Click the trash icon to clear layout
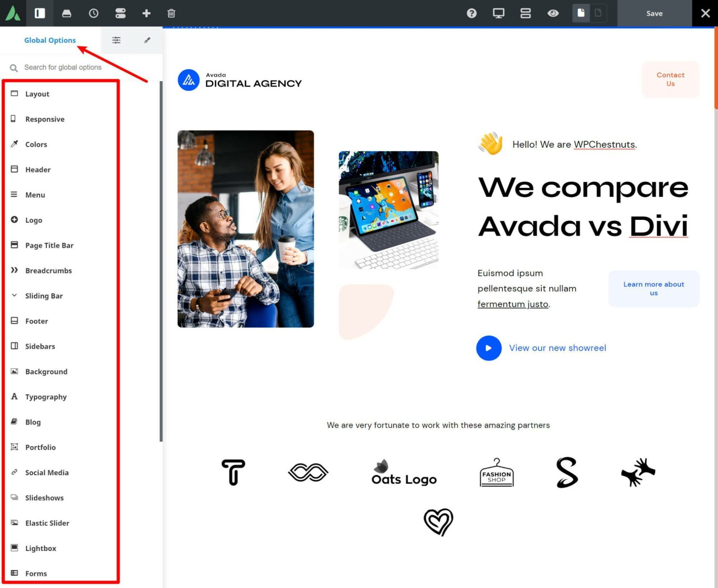The width and height of the screenshot is (718, 588). point(171,13)
